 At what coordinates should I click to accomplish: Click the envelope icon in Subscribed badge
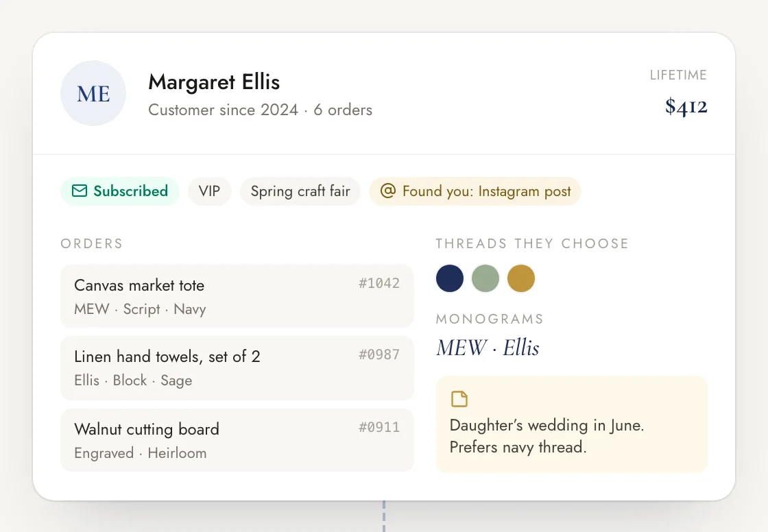[80, 191]
